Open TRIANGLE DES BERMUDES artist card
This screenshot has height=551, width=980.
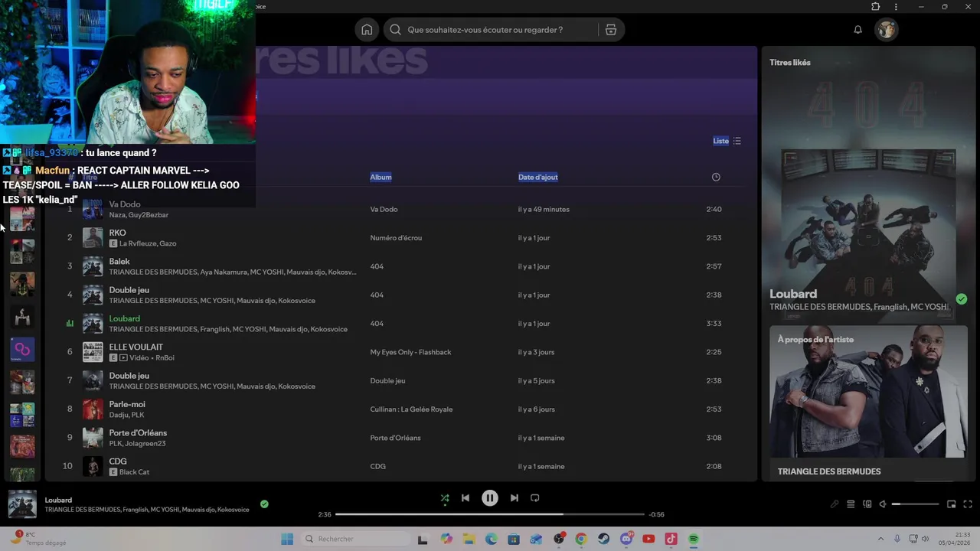(868, 403)
